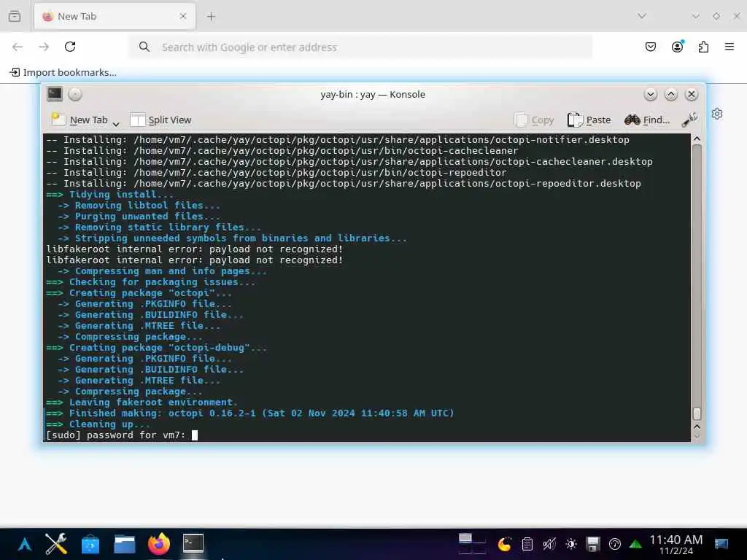The width and height of the screenshot is (747, 560).
Task: Select the Firefox New Tab tab
Action: [x=115, y=16]
